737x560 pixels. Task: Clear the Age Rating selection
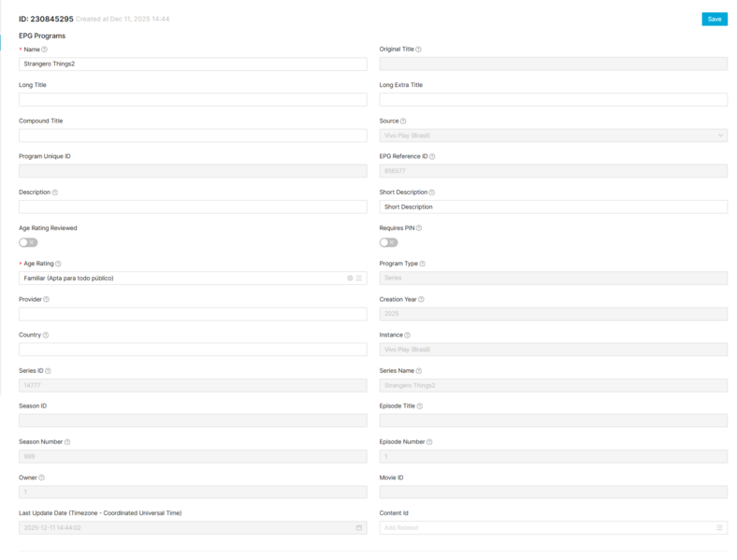point(350,279)
